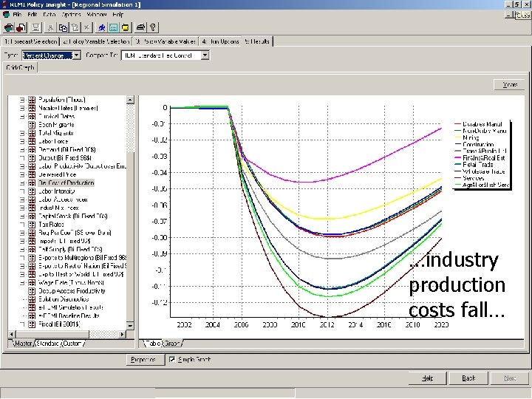This screenshot has height=399, width=532.
Task: Open the Window menu
Action: pyautogui.click(x=97, y=15)
